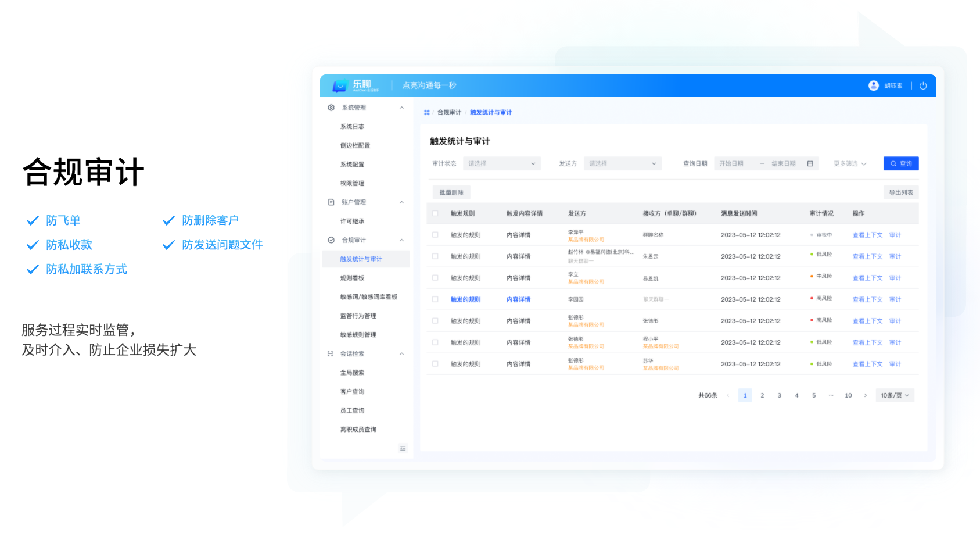Screen dimensions: 980x536
Task: Go to next page arrow in pagination
Action: [866, 395]
